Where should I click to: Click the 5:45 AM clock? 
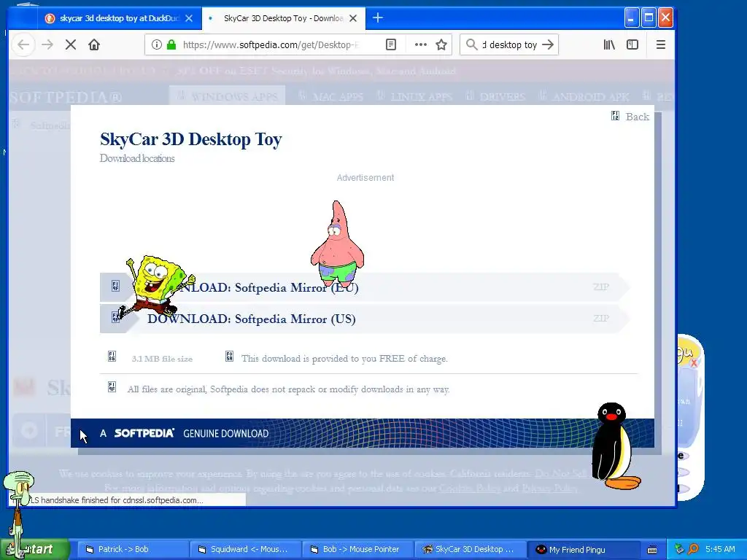pos(720,549)
